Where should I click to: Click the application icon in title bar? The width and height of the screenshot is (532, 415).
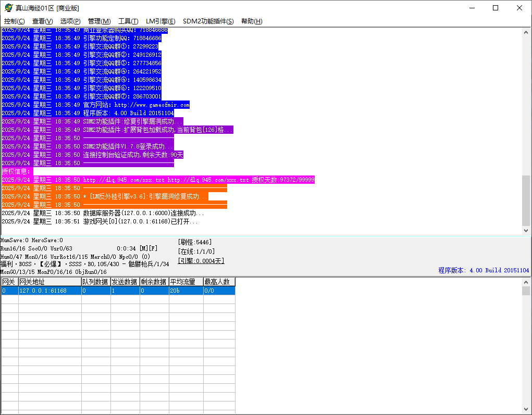click(8, 8)
